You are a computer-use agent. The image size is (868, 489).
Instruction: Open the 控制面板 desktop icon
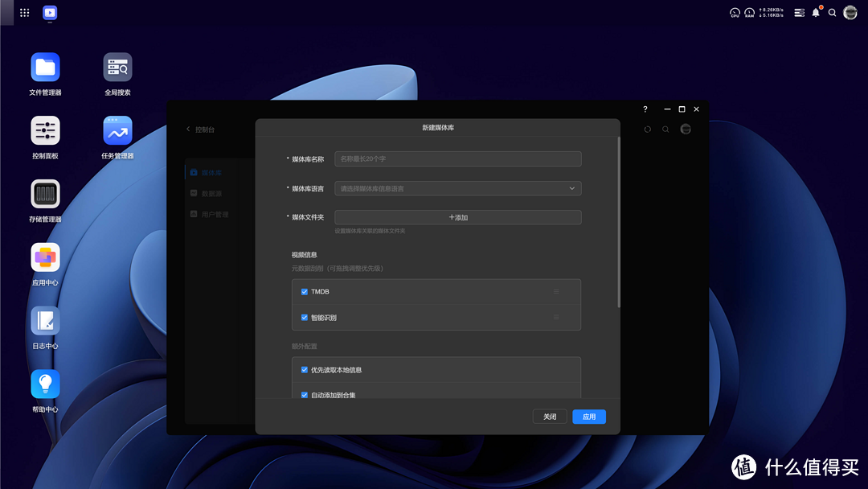point(45,131)
